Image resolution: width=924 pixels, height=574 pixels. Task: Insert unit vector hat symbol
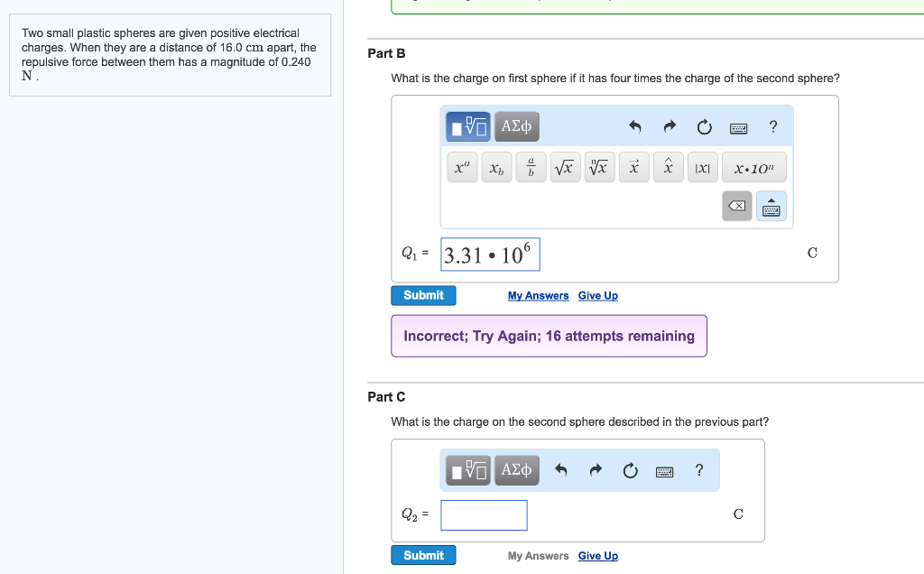point(668,168)
